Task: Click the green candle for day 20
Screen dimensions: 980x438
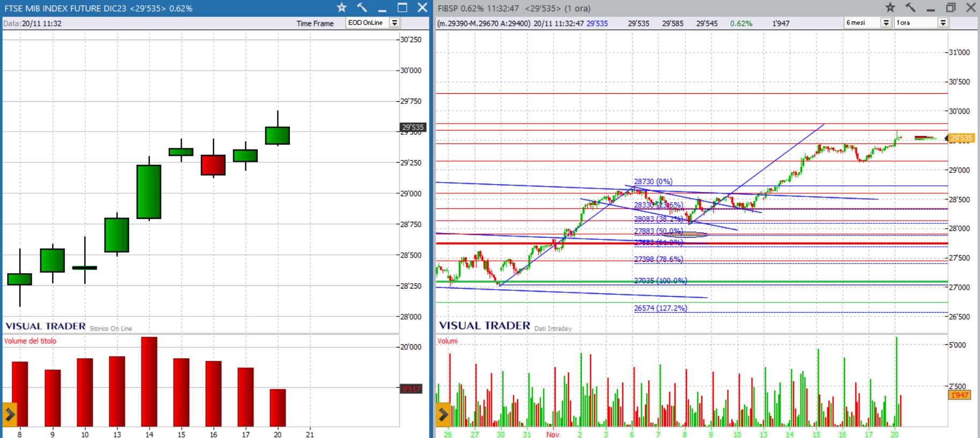Action: tap(278, 135)
